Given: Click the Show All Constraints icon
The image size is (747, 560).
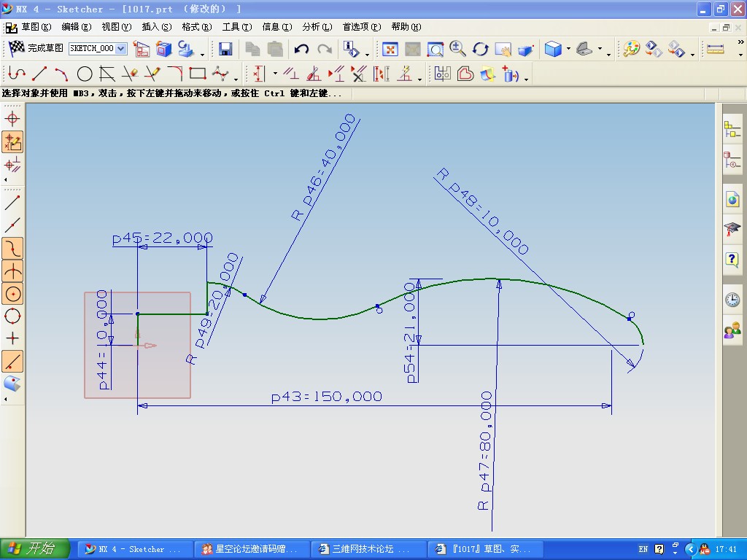Looking at the screenshot, I should coord(336,74).
